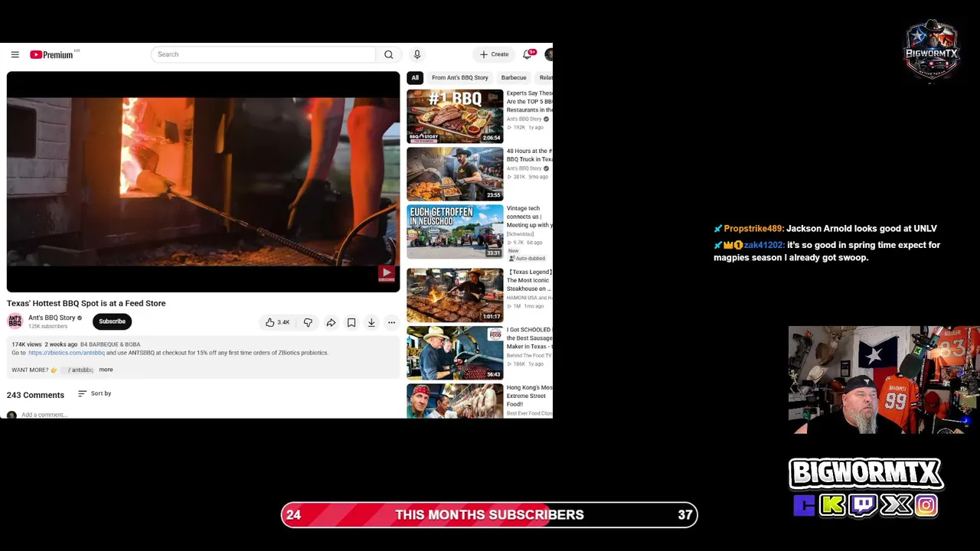This screenshot has width=980, height=551.
Task: Save the video with the bookmark icon
Action: (x=351, y=322)
